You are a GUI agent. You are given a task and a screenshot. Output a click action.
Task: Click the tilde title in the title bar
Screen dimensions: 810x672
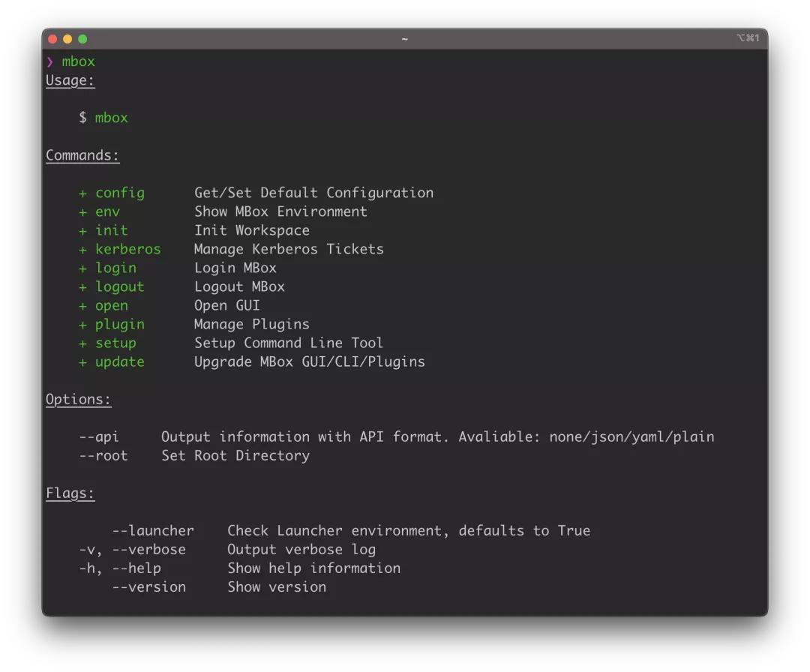click(404, 39)
